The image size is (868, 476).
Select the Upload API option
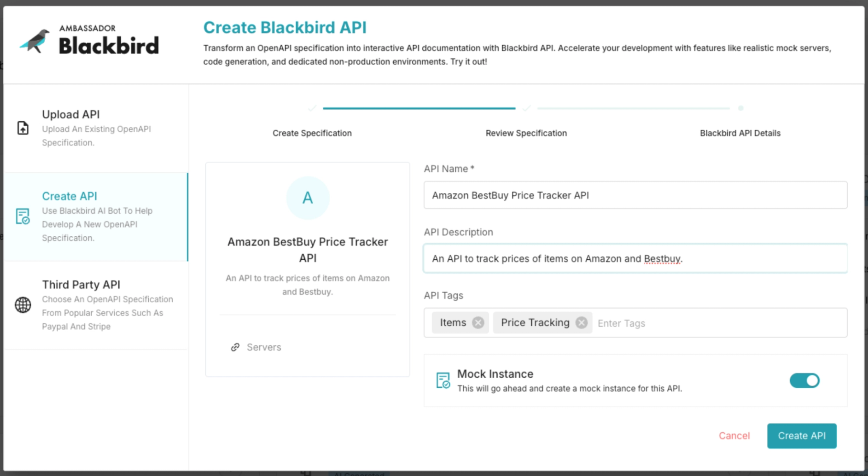96,128
